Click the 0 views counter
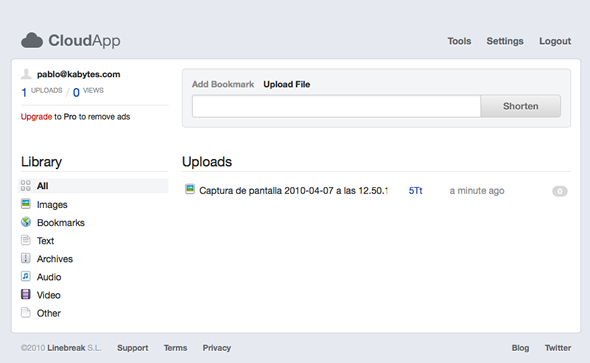 click(x=88, y=91)
